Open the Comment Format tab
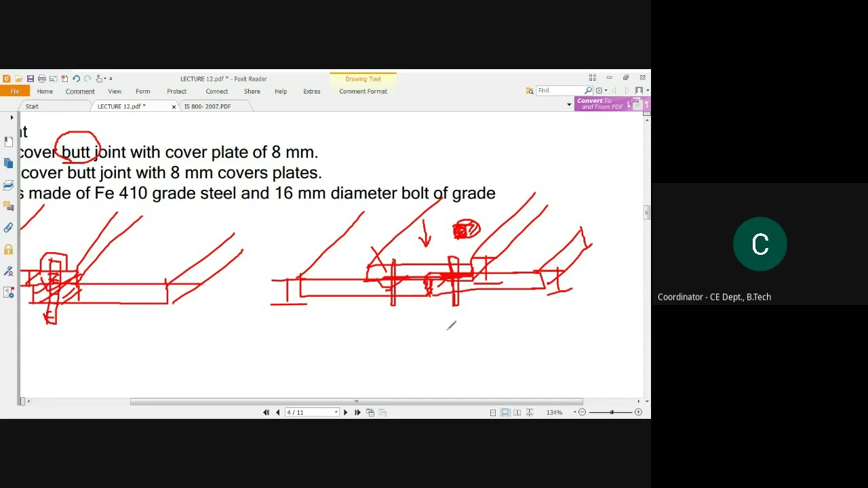 pos(363,91)
